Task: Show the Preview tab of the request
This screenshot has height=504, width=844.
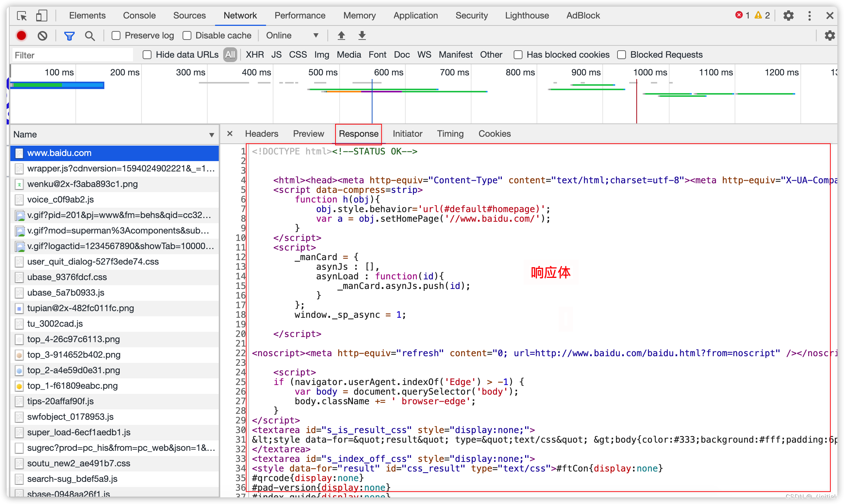Action: [309, 134]
